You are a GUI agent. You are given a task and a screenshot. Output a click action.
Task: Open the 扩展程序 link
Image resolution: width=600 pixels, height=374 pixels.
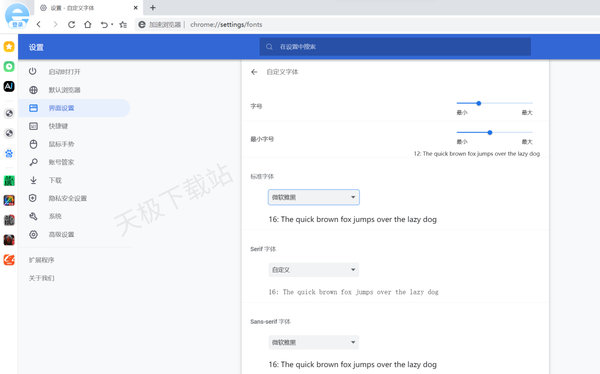point(42,260)
